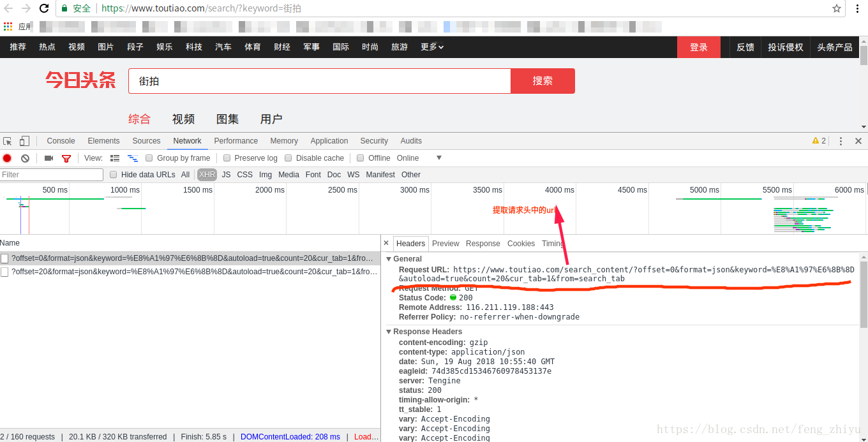
Task: Check the box beside the offset=20 request
Action: 4,272
